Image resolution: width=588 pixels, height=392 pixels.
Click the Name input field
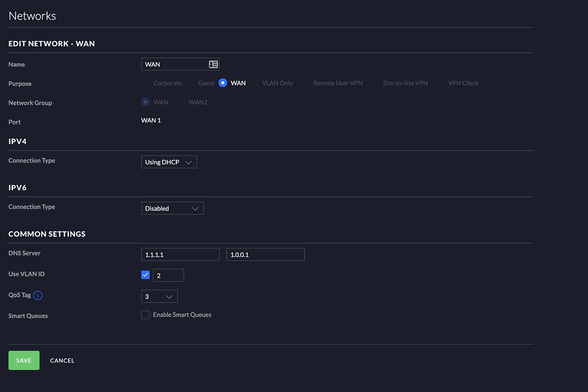click(180, 64)
